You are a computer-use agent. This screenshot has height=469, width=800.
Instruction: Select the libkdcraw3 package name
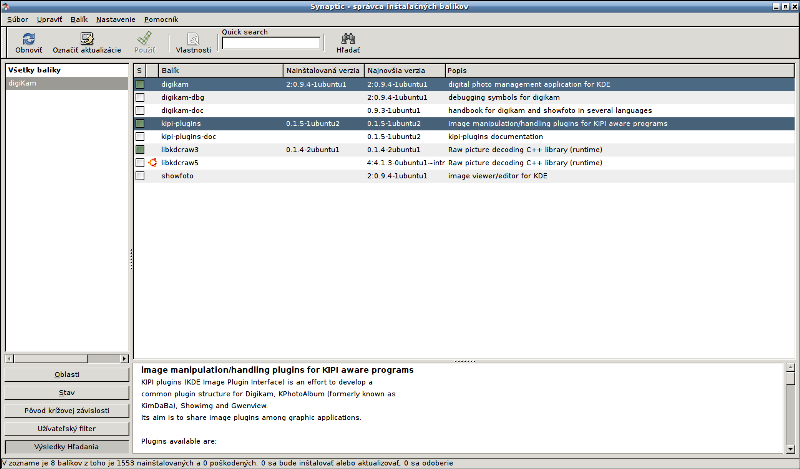point(180,150)
